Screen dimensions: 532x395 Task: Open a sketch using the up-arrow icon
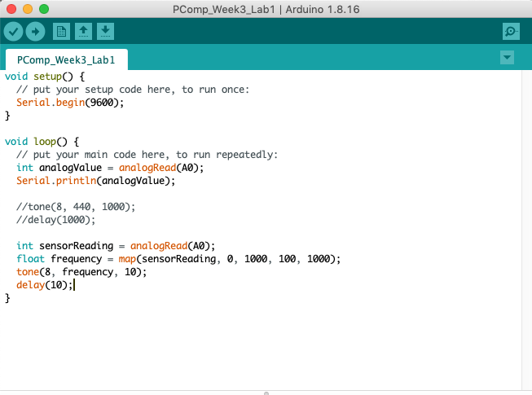pos(83,32)
